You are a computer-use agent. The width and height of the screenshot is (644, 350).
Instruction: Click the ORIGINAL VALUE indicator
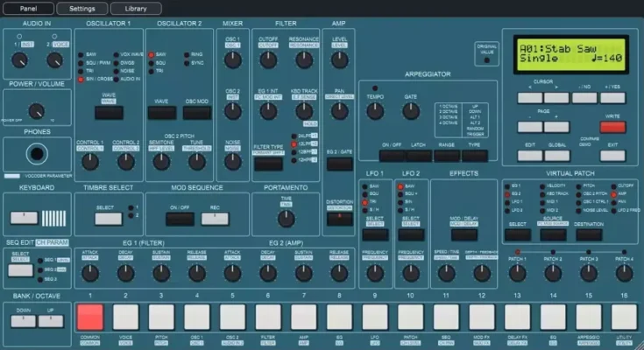(486, 60)
